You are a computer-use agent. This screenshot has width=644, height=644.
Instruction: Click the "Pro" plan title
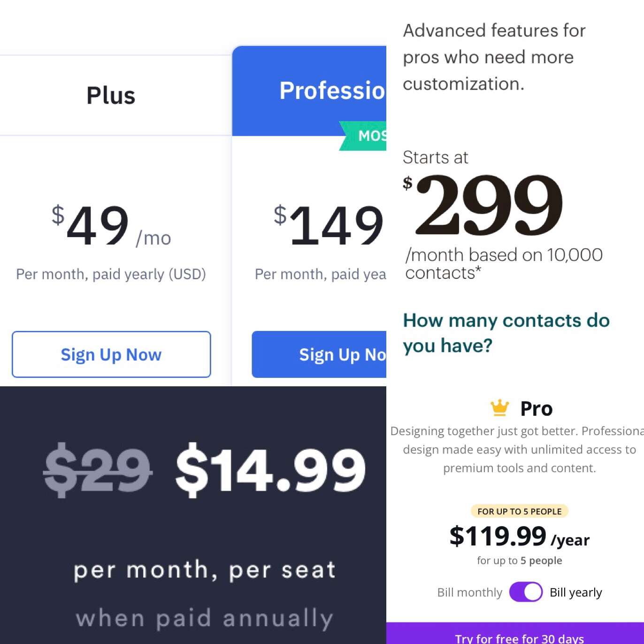536,409
